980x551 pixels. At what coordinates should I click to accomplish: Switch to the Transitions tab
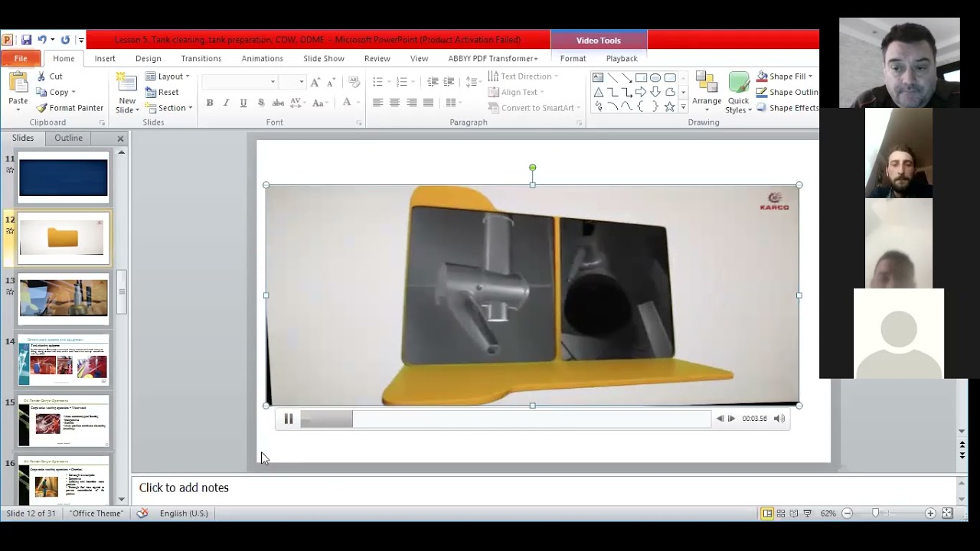(x=201, y=58)
